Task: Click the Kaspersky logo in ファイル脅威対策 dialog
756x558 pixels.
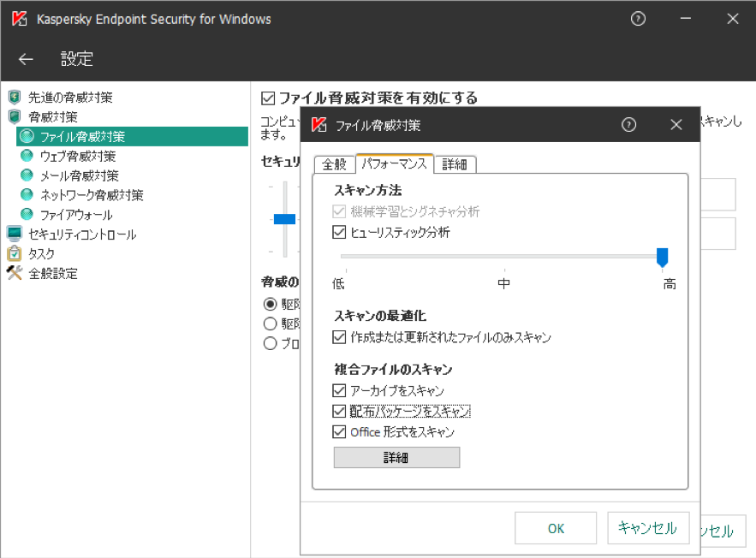Action: pyautogui.click(x=318, y=125)
